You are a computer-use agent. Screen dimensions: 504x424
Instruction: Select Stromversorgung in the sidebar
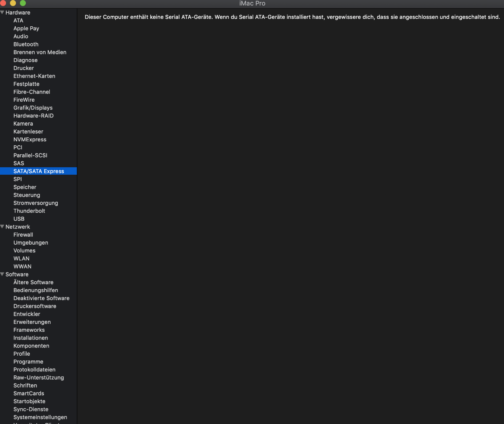tap(36, 203)
